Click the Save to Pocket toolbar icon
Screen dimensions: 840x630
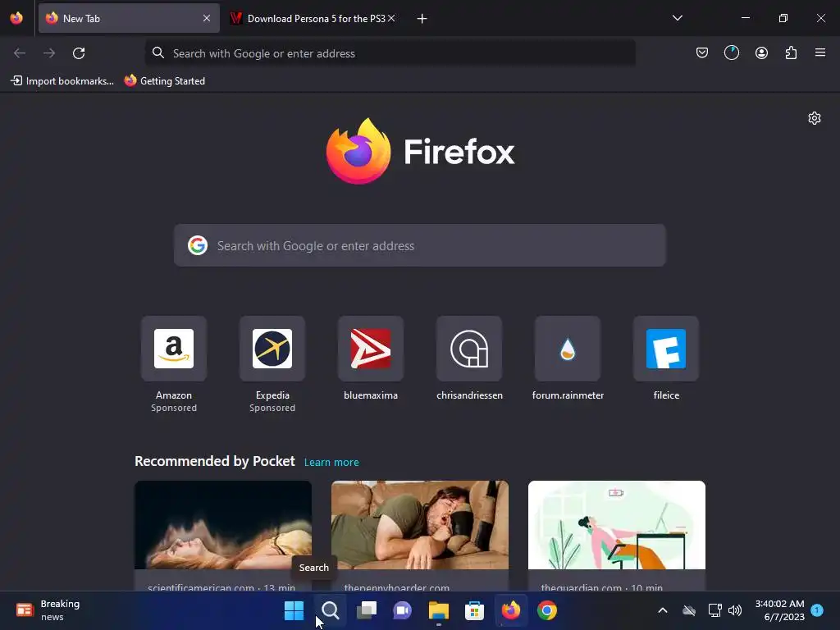[702, 52]
